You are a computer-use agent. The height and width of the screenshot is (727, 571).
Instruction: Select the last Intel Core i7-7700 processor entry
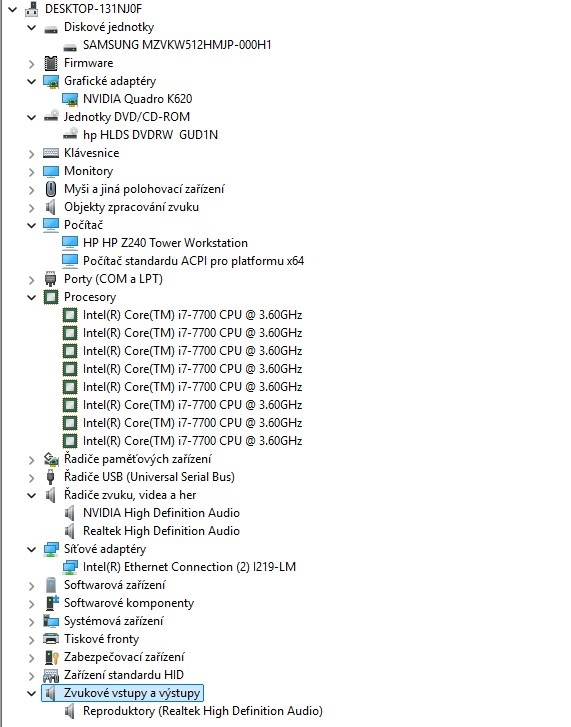[x=192, y=441]
